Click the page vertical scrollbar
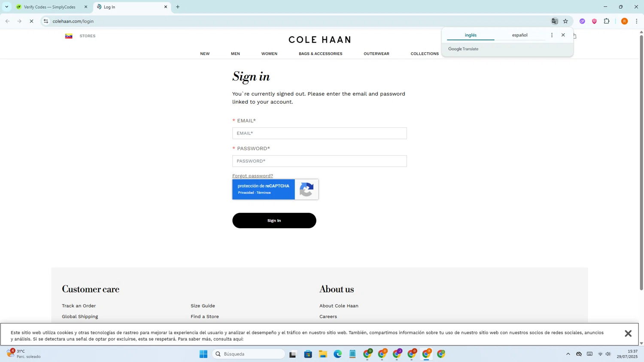644x362 pixels. click(641, 163)
